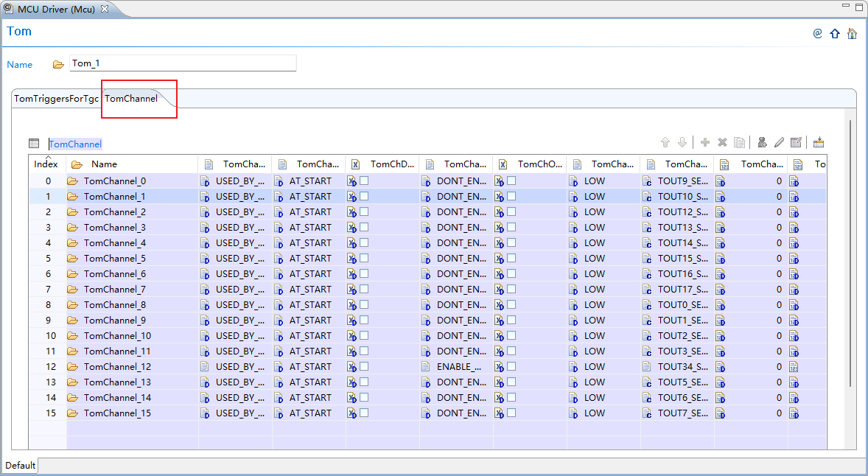This screenshot has width=868, height=476.
Task: Select the TomChannel_4 row name
Action: tap(115, 243)
